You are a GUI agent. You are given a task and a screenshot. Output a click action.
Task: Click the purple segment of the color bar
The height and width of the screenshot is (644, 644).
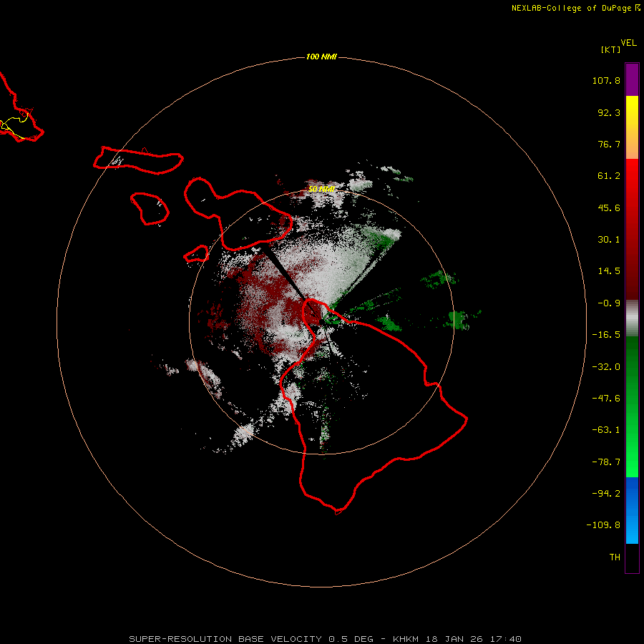pyautogui.click(x=632, y=79)
